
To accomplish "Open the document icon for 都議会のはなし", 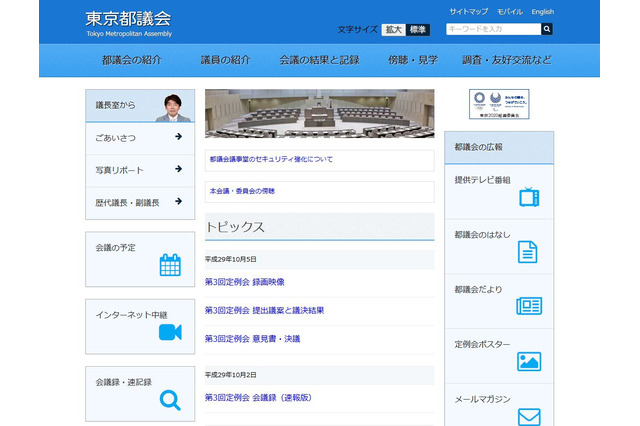I will [527, 252].
